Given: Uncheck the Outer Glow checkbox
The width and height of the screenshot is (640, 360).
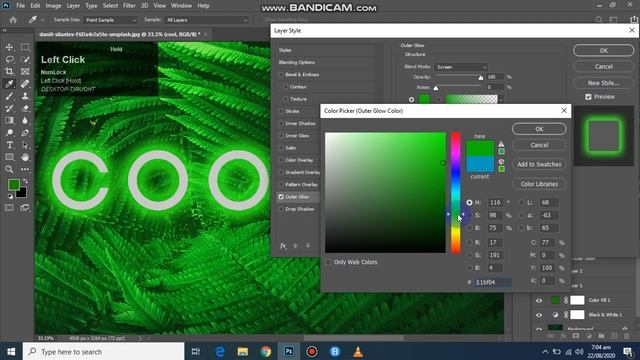Looking at the screenshot, I should (281, 197).
